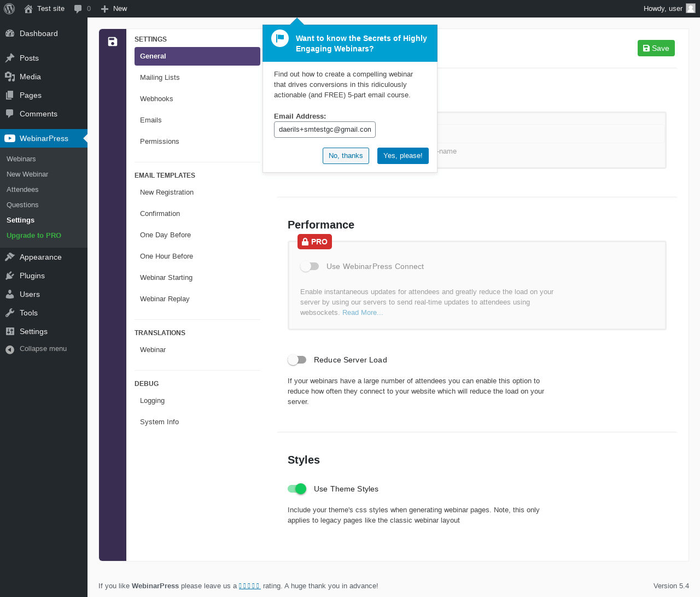
Task: Click the home icon beside Test site
Action: 28,9
